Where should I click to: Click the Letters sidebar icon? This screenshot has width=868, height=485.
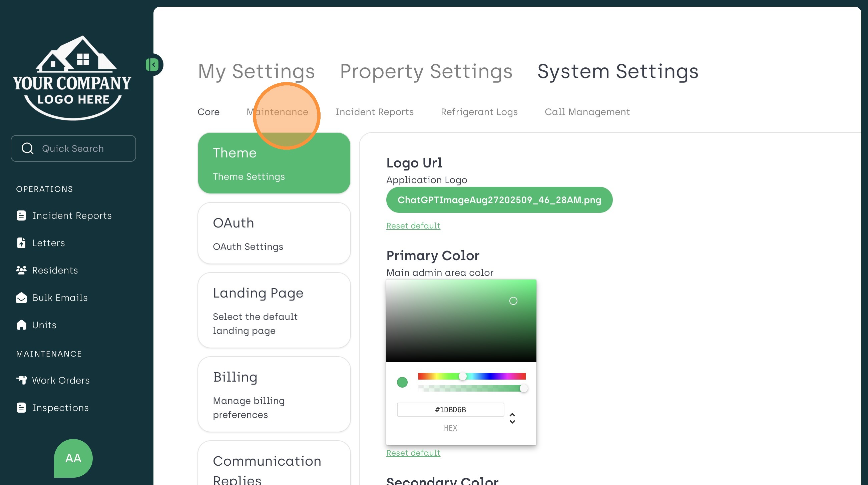21,243
